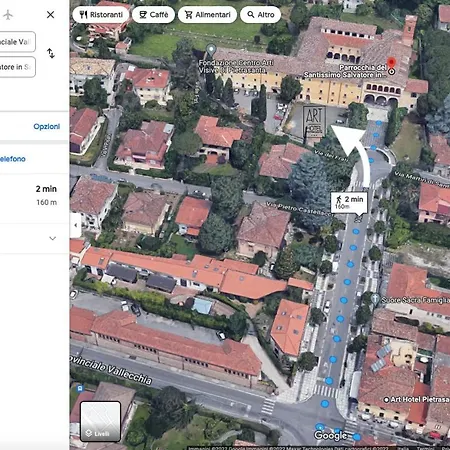Filter by Ristoranti
This screenshot has width=450, height=450.
point(101,15)
